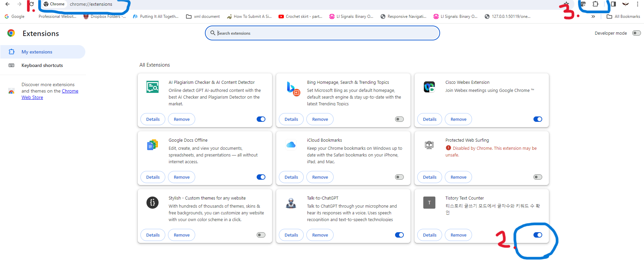Click the magnifier icon in search box
This screenshot has height=280, width=644.
[x=213, y=33]
